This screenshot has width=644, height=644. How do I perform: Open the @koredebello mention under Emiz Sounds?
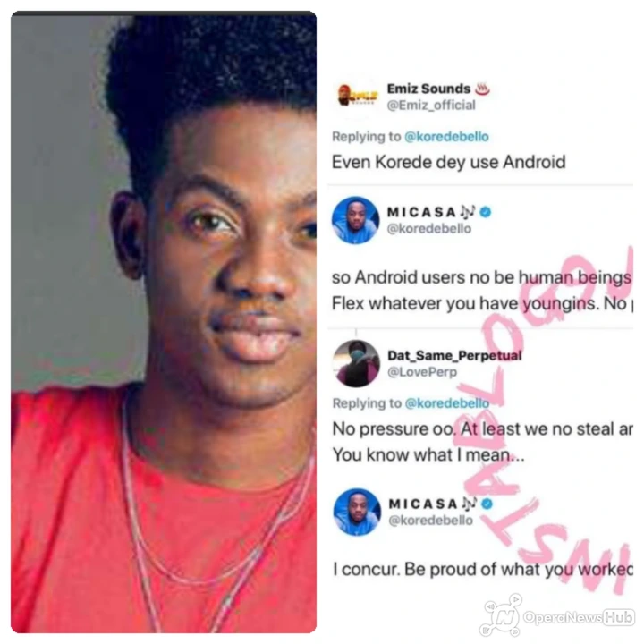point(447,136)
